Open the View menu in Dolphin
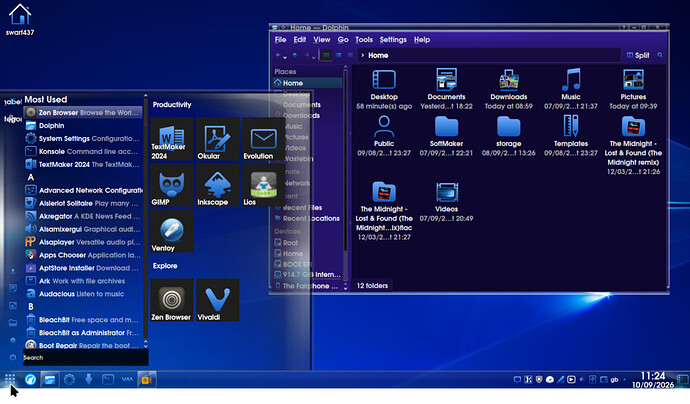The height and width of the screenshot is (404, 690). [322, 40]
